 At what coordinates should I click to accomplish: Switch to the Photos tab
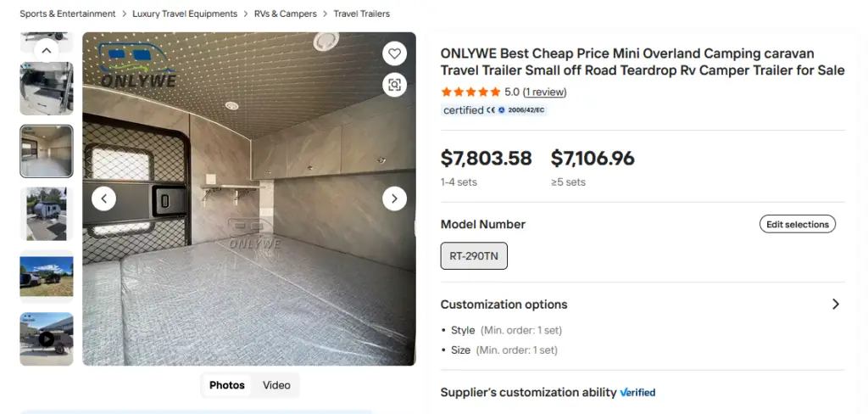(227, 385)
